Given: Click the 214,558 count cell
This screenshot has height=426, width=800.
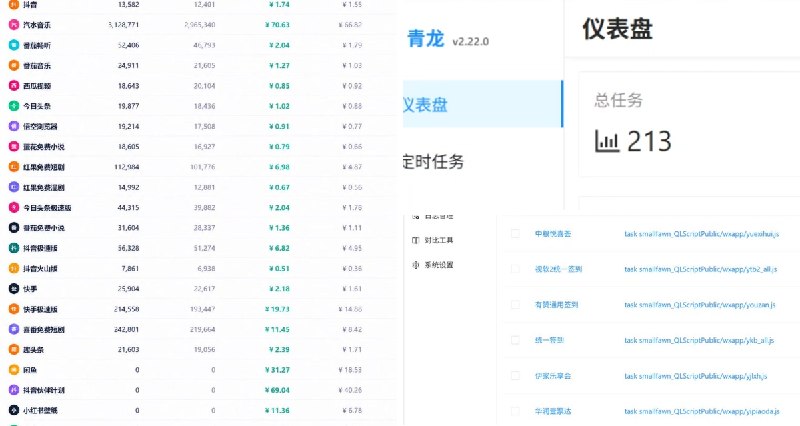Looking at the screenshot, I should pos(127,309).
